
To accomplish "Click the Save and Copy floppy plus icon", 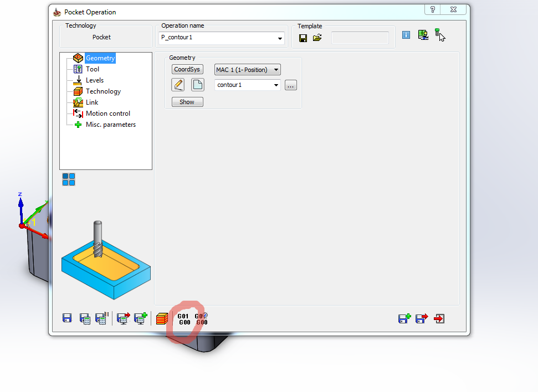I will (404, 318).
